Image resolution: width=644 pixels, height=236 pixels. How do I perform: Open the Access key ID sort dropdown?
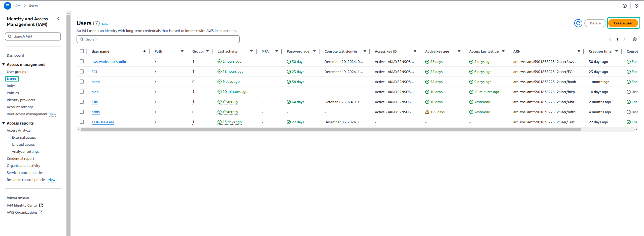[x=415, y=51]
